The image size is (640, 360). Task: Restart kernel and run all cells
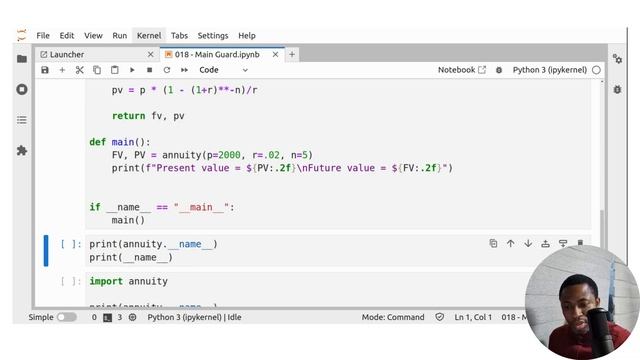[184, 70]
